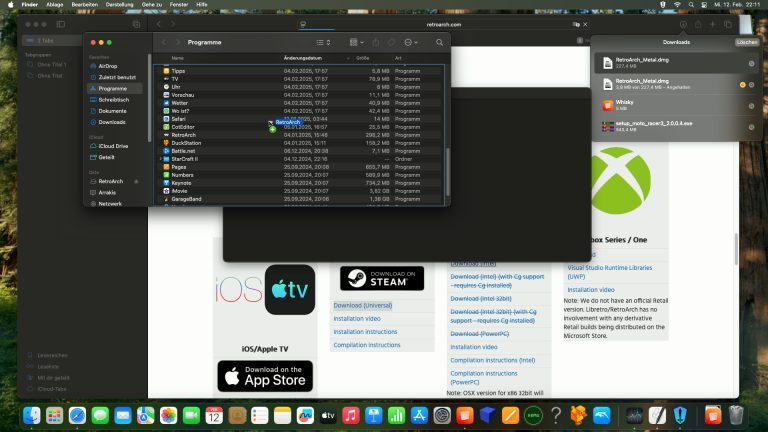Eject RetroArch volume in Finder sidebar

click(x=136, y=181)
